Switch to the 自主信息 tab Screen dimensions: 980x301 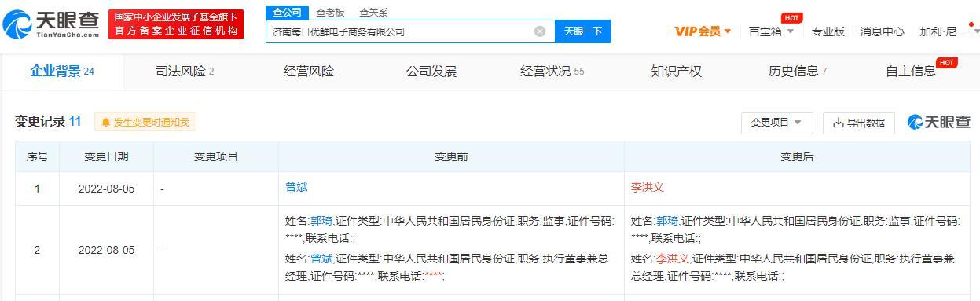pyautogui.click(x=912, y=72)
